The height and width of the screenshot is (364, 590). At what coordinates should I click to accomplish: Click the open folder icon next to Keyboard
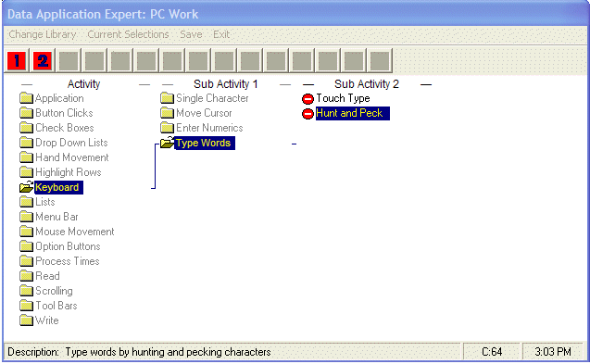point(26,187)
